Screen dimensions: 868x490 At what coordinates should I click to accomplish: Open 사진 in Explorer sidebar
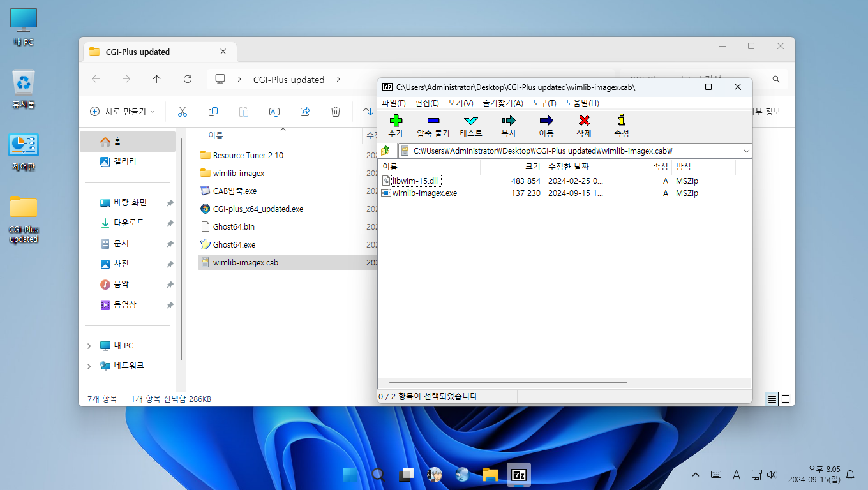point(128,264)
